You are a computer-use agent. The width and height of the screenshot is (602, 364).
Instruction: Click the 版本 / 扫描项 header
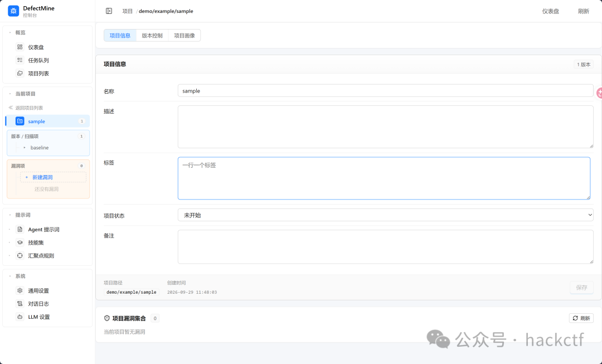pos(25,136)
